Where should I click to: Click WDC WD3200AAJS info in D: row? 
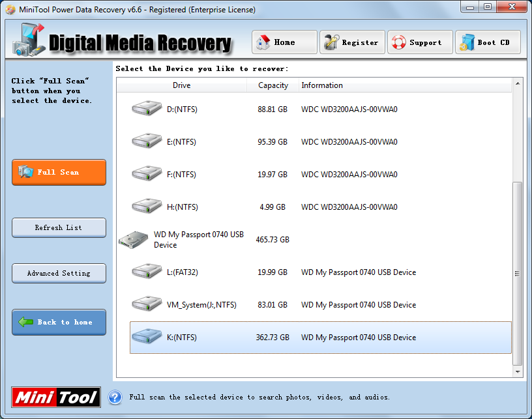[x=349, y=109]
